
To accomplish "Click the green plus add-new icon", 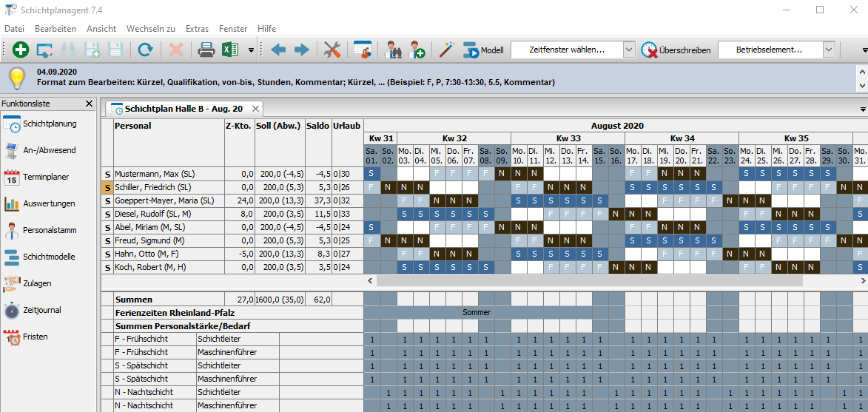I will (x=21, y=50).
